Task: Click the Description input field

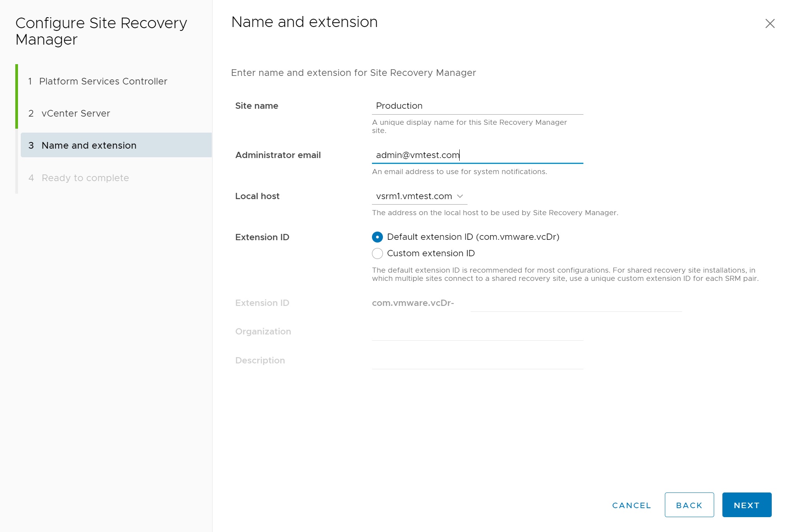Action: point(477,361)
